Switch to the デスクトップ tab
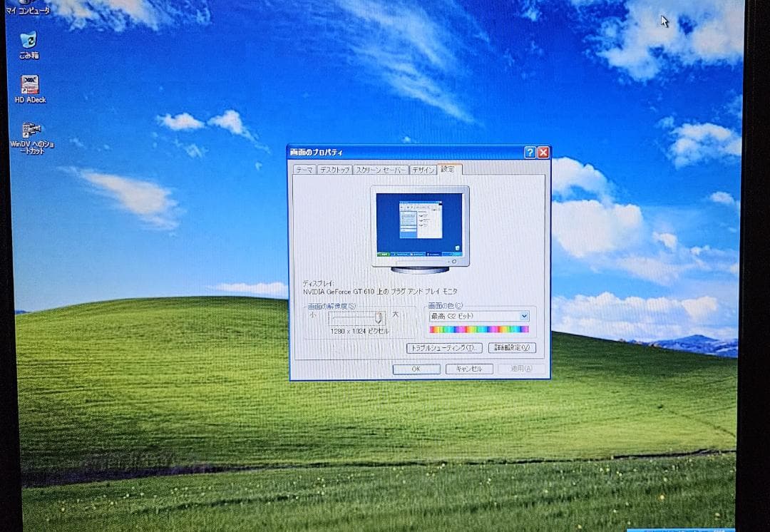The width and height of the screenshot is (770, 532). 335,170
